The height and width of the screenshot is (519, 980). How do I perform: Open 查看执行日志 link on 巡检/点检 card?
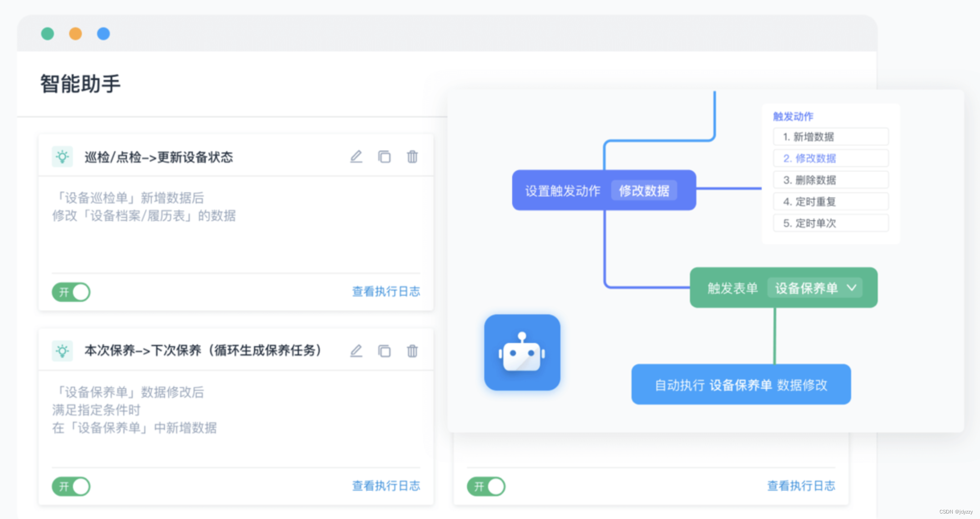tap(386, 291)
